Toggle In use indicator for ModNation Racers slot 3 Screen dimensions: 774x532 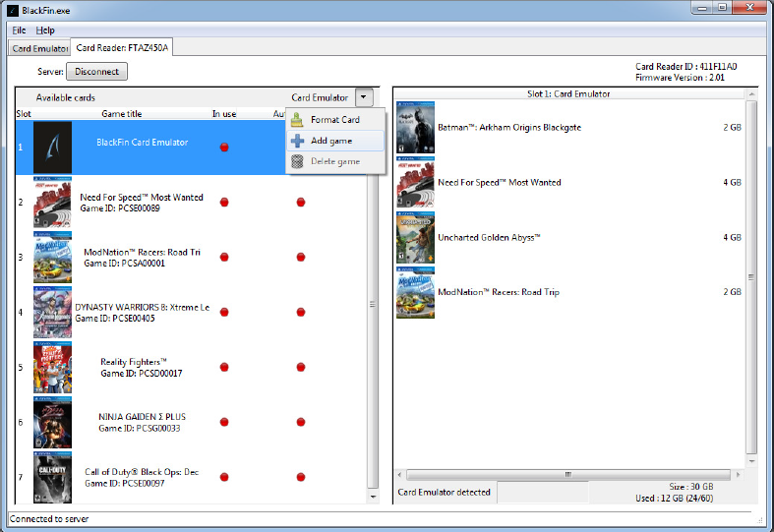[224, 257]
